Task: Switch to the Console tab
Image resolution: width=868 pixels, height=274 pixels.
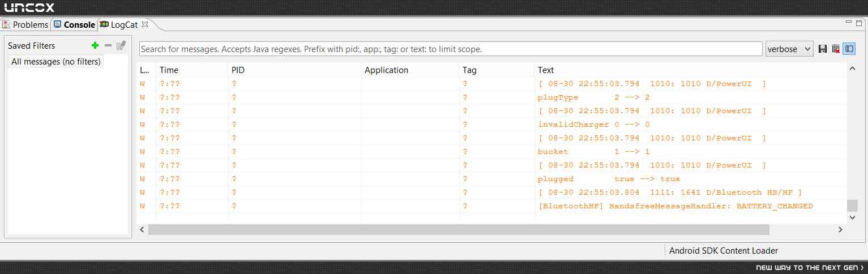Action: tap(74, 25)
